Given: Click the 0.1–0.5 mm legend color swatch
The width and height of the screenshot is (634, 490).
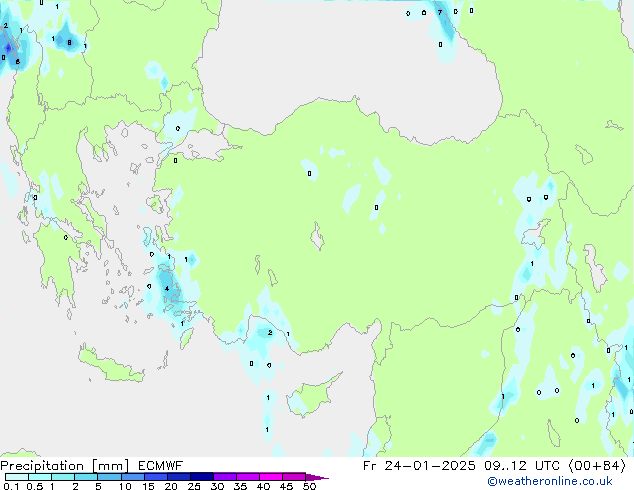Looking at the screenshot, I should [17, 477].
